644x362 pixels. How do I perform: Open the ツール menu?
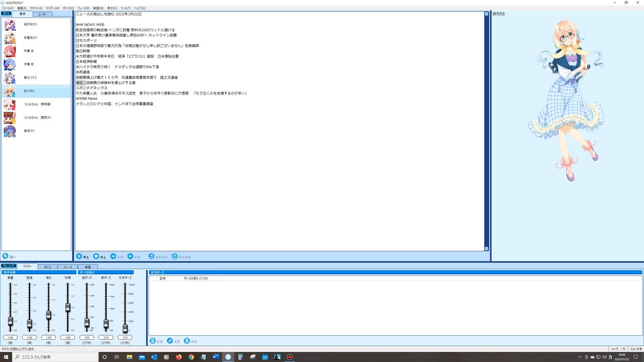pyautogui.click(x=125, y=8)
